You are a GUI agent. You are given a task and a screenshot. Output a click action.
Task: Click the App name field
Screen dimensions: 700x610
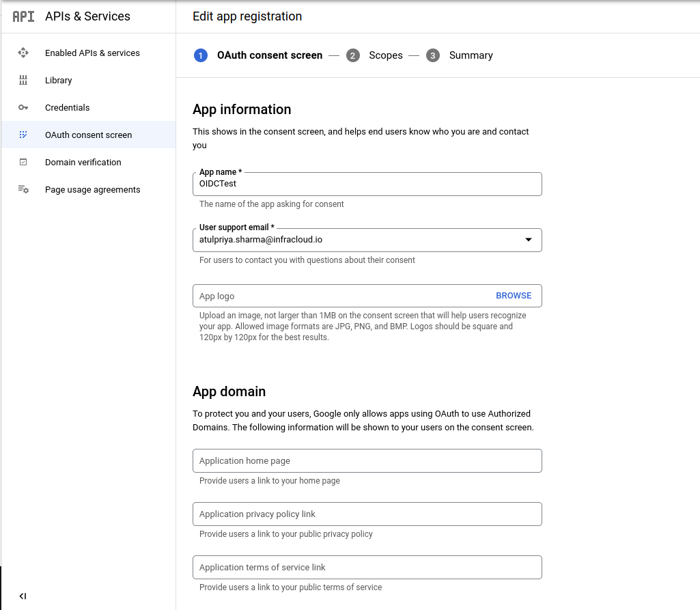tap(367, 184)
